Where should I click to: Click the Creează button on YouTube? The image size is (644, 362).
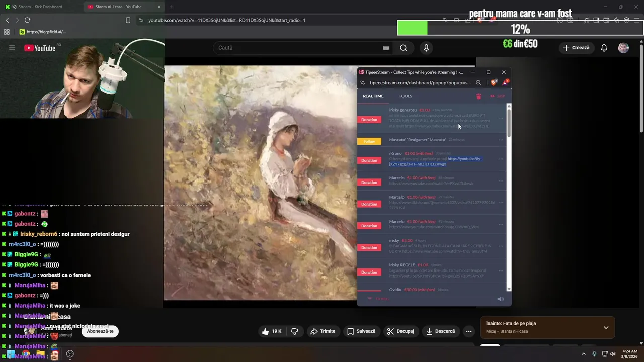click(576, 48)
